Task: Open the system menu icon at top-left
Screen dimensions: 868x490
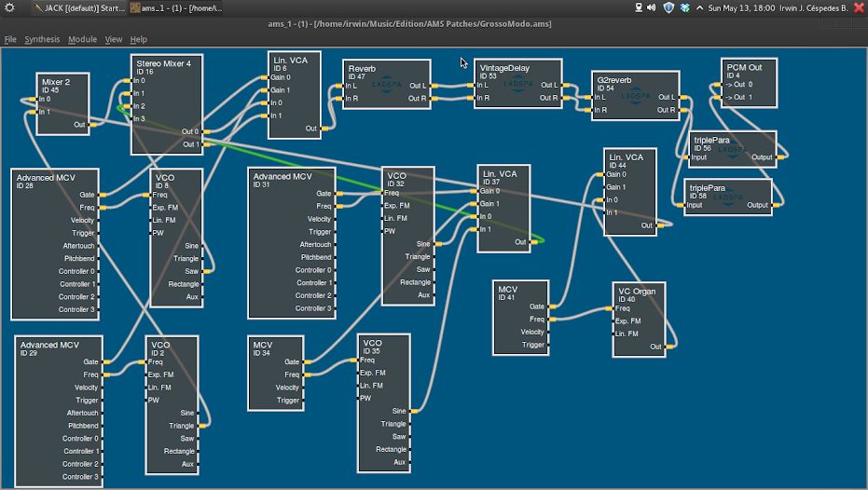Action: [9, 7]
